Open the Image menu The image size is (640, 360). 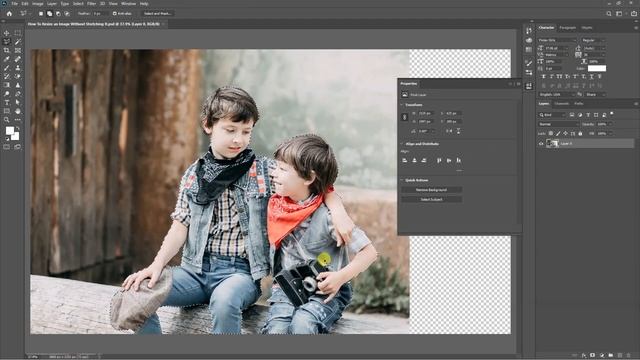[38, 4]
